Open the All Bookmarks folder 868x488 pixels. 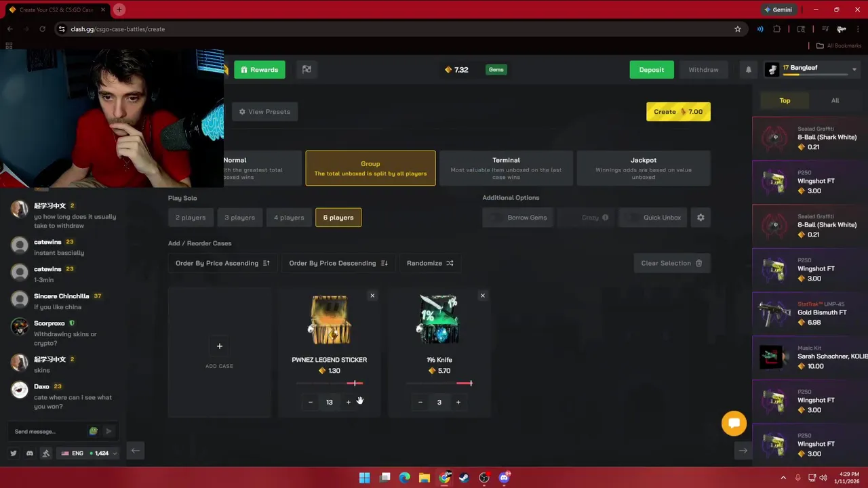838,45
